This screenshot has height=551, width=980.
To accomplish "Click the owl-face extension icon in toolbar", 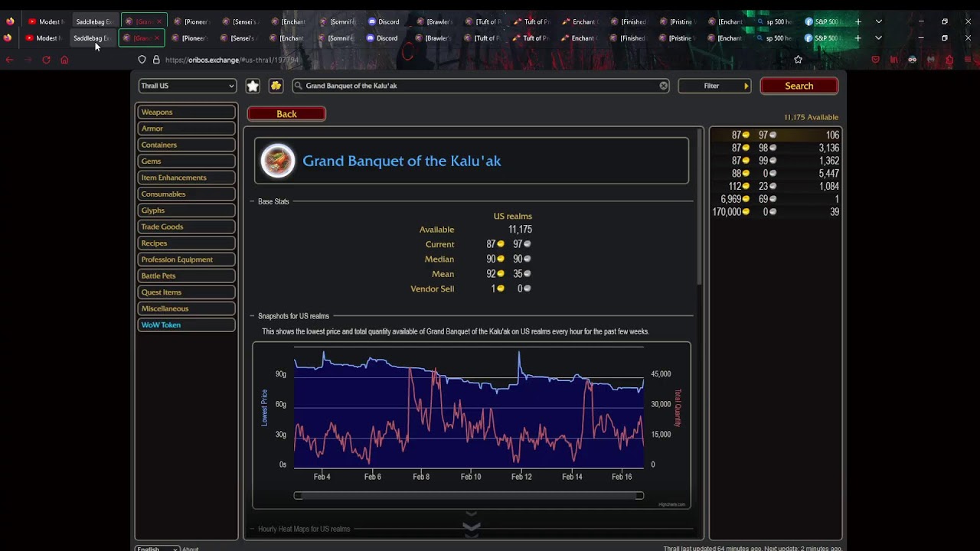I will (912, 60).
